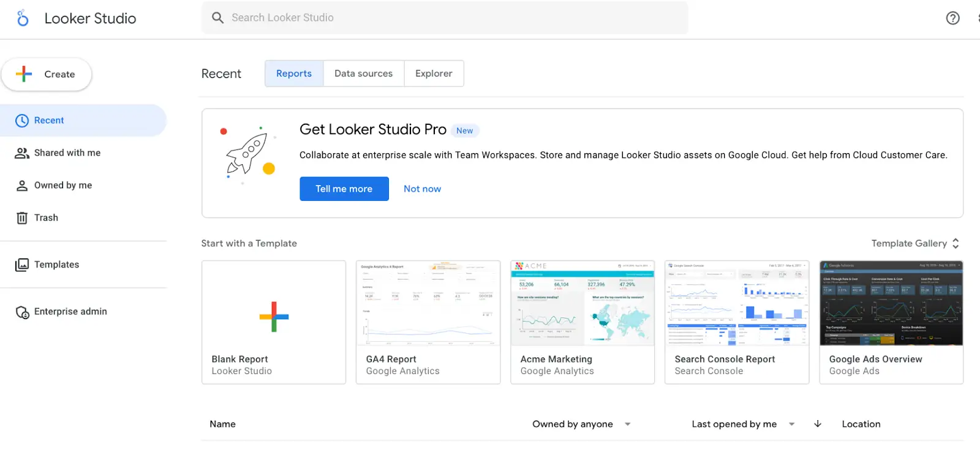This screenshot has width=980, height=466.
Task: Open the Google Ads Overview thumbnail
Action: pyautogui.click(x=891, y=303)
